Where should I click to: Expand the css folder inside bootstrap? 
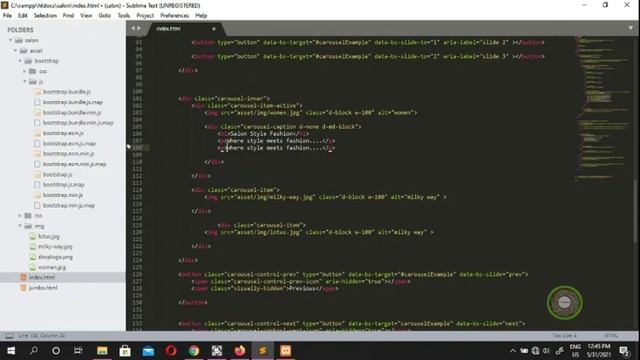(x=24, y=71)
